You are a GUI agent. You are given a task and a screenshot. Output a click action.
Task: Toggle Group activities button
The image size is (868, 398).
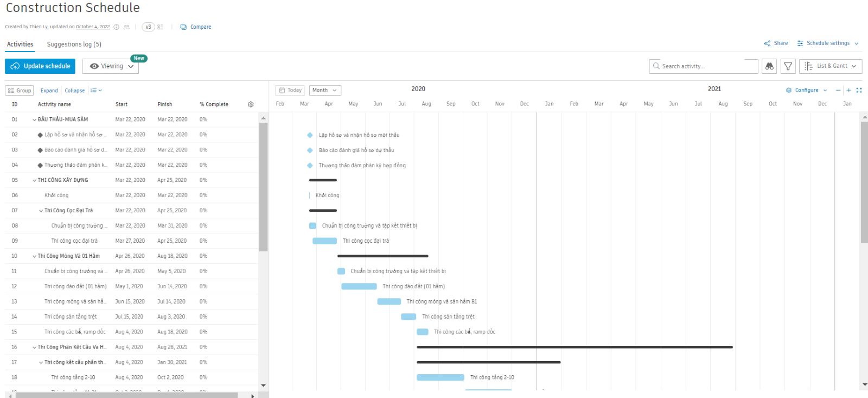coord(20,91)
